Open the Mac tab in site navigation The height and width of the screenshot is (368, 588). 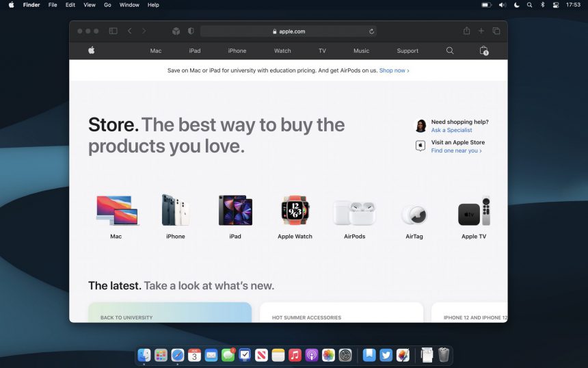click(156, 51)
